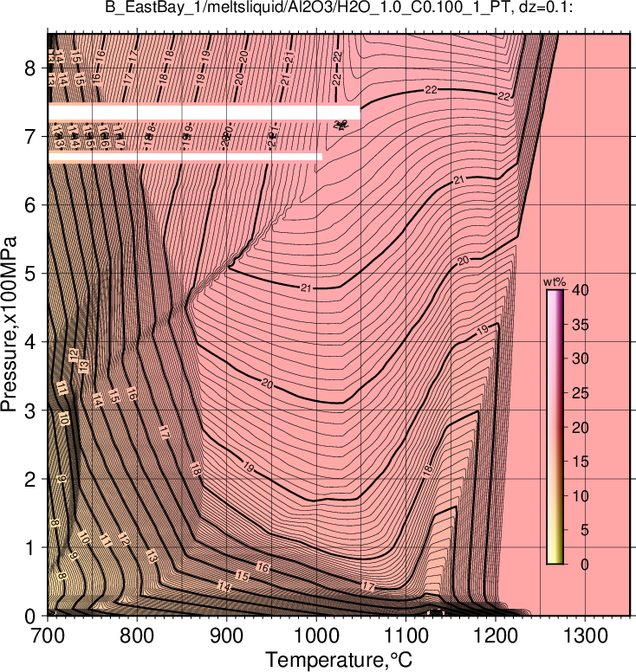Click temperature axis tick 1000

[x=316, y=636]
